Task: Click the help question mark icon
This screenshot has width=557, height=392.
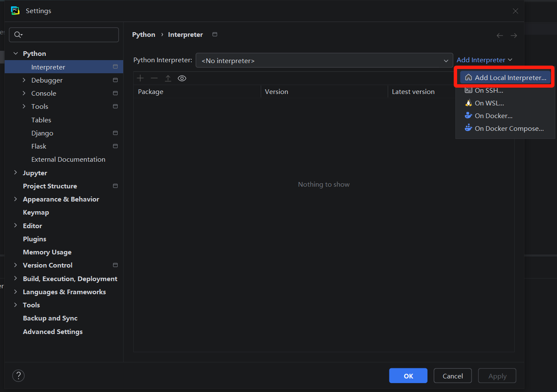Action: tap(18, 375)
